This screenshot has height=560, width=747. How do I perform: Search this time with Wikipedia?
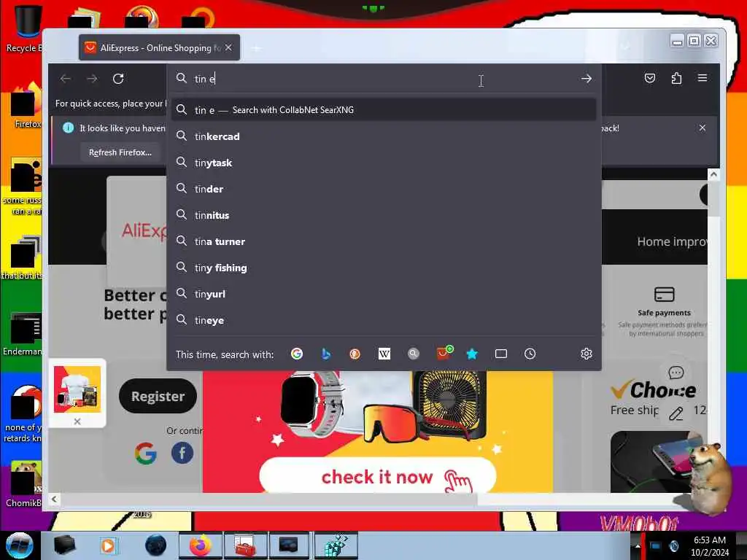click(x=384, y=354)
